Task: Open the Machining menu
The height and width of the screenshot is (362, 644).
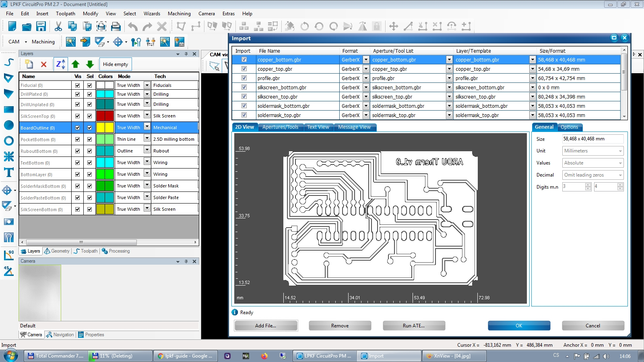Action: click(x=179, y=14)
